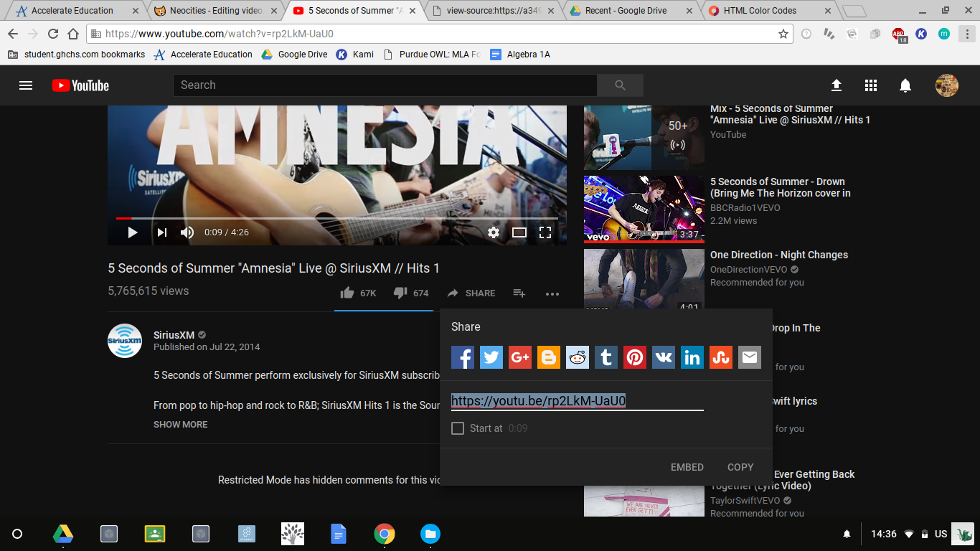The width and height of the screenshot is (980, 551).
Task: Go to YouTube home via logo
Action: (x=80, y=85)
